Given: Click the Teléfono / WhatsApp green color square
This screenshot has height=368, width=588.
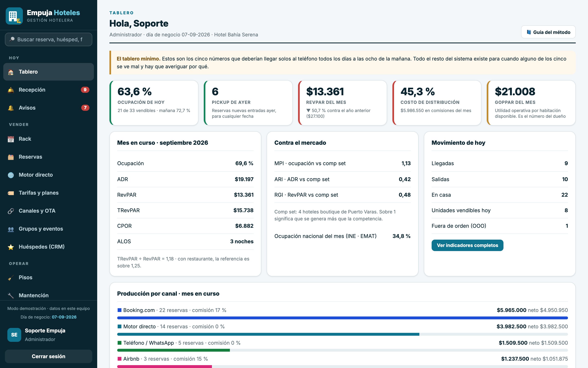Looking at the screenshot, I should click(x=120, y=343).
